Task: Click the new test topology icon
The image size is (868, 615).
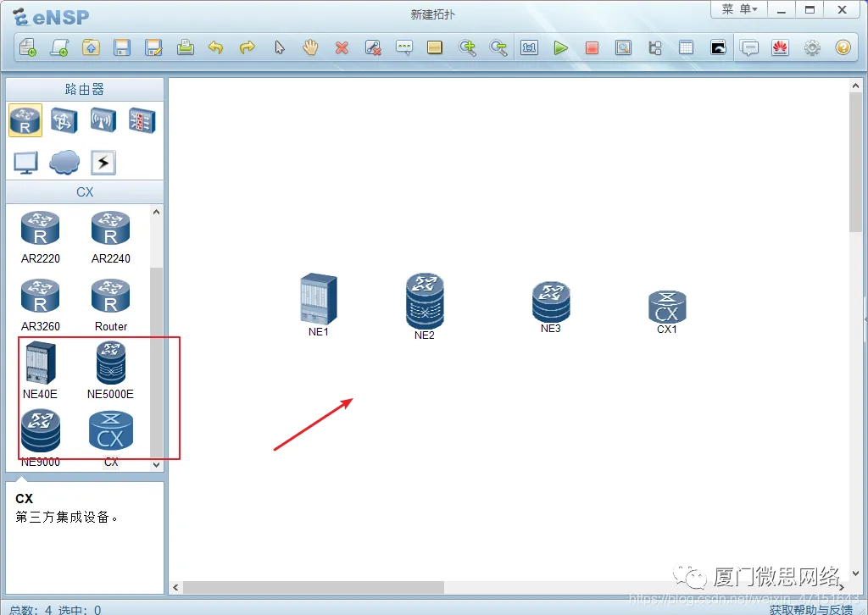Action: click(59, 47)
